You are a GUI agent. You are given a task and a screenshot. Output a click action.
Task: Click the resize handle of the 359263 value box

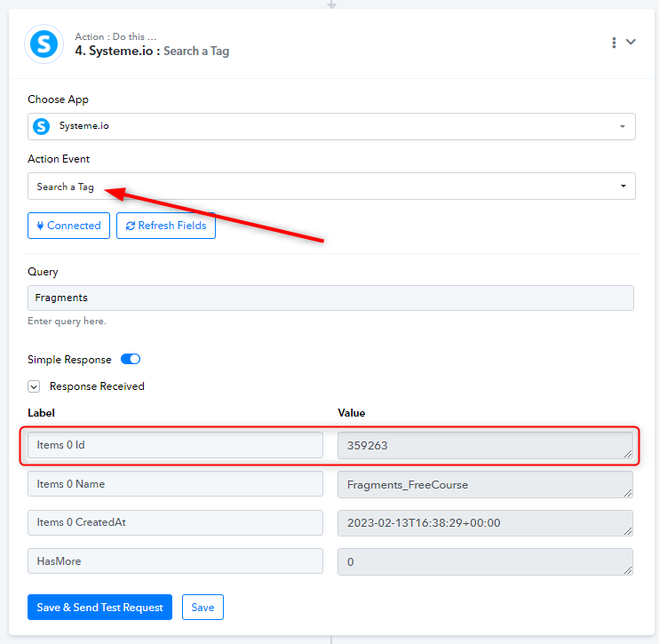click(628, 454)
